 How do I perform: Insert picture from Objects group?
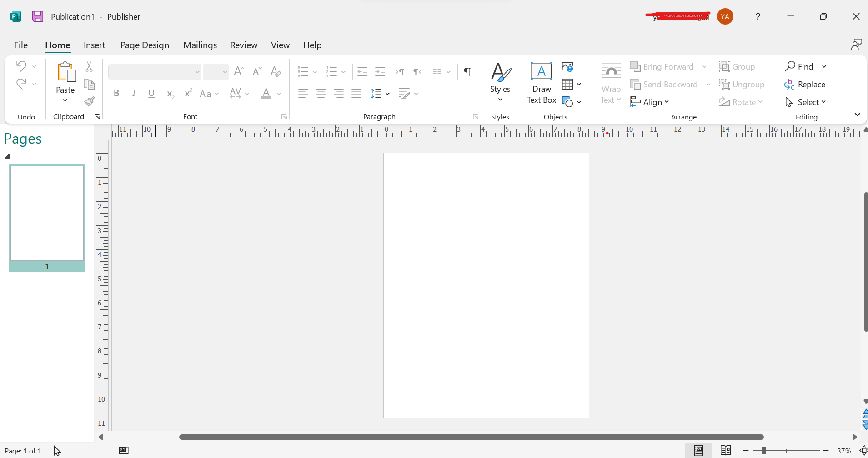tap(567, 67)
